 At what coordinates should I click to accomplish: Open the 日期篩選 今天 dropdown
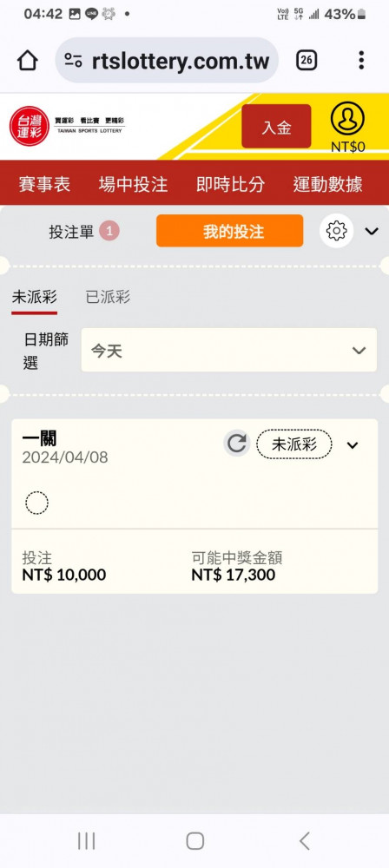229,350
